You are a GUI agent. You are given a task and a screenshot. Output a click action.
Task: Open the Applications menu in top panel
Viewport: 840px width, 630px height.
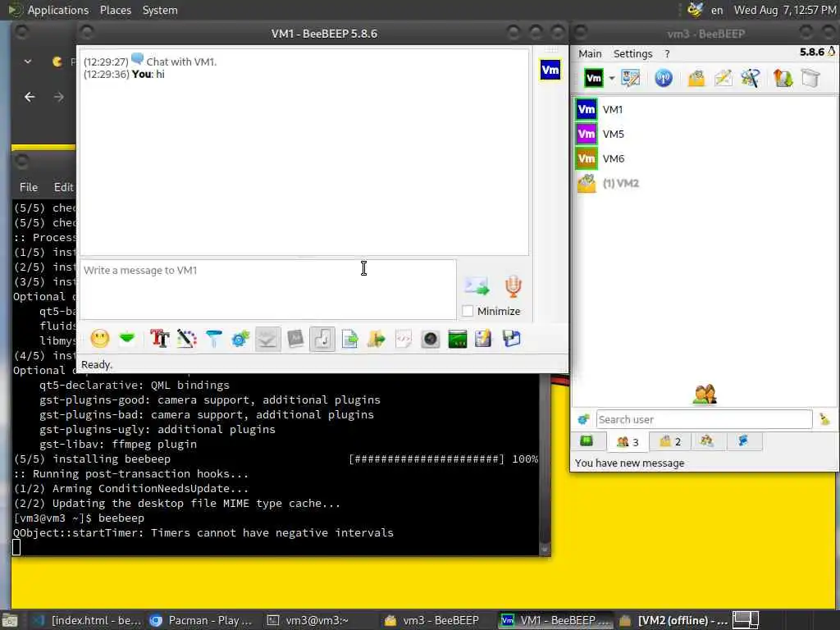click(58, 10)
